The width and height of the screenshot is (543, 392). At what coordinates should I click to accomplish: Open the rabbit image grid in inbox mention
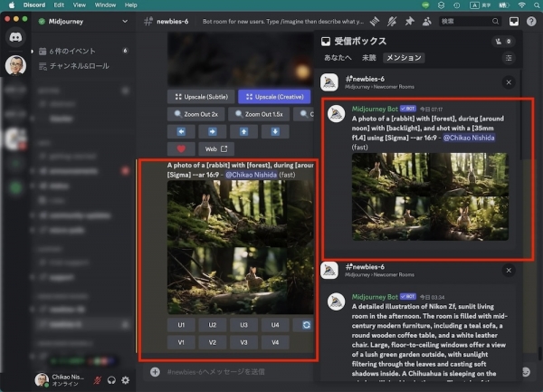[x=430, y=196]
